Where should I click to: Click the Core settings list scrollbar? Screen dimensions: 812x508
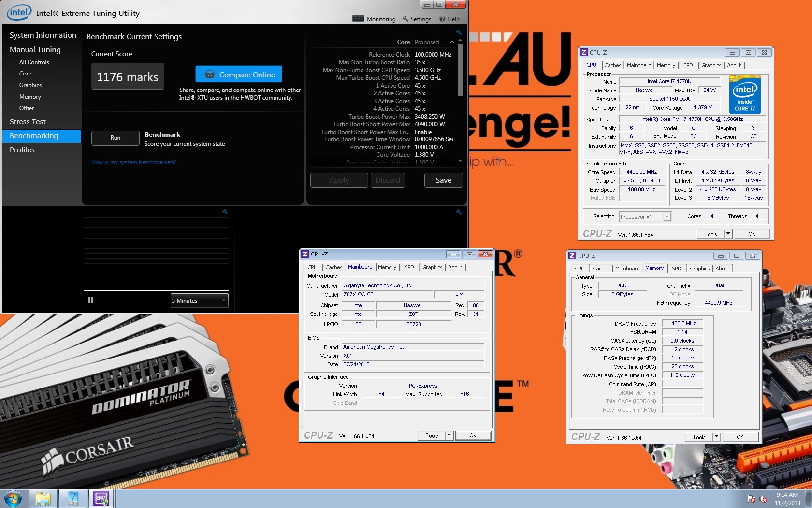click(x=460, y=70)
